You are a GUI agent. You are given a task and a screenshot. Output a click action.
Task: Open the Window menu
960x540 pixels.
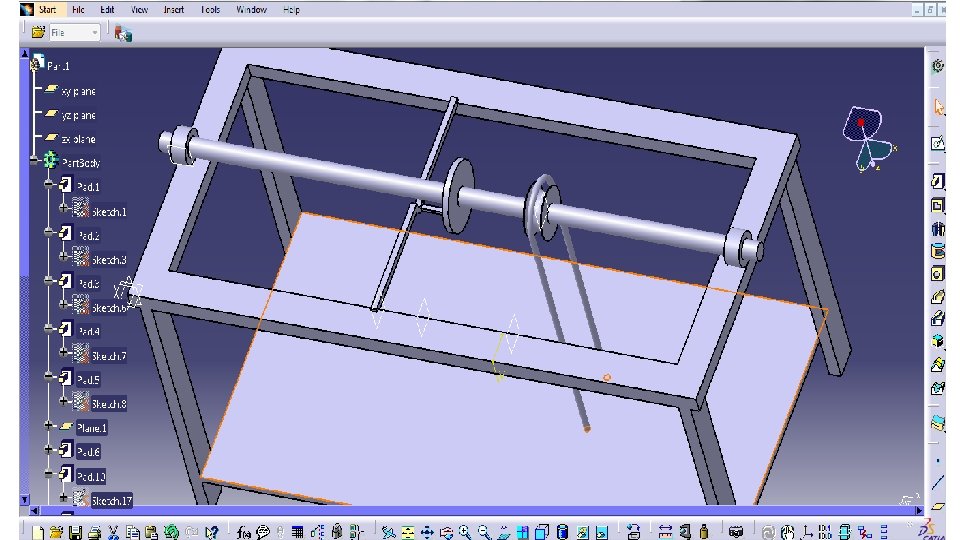point(251,10)
